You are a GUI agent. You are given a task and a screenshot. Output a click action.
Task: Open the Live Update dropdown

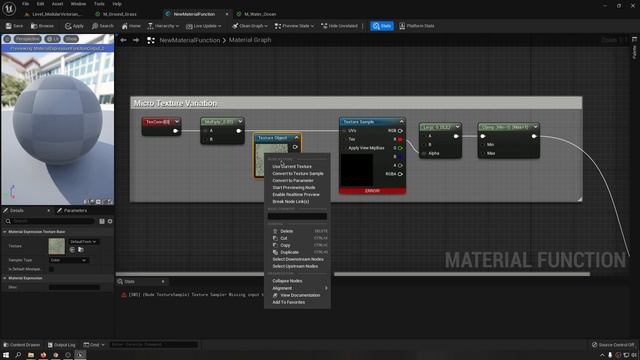click(203, 26)
